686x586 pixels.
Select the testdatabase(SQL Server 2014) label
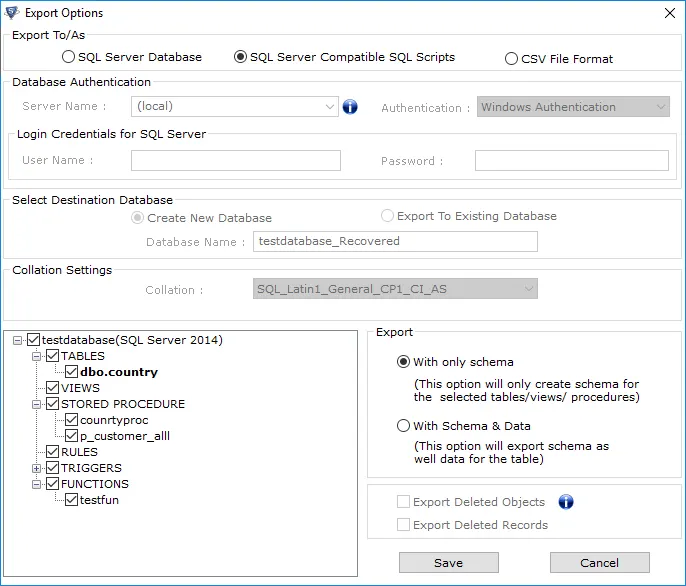132,340
